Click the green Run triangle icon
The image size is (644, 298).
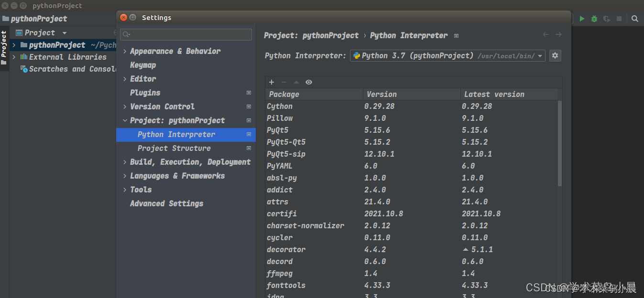pos(582,19)
